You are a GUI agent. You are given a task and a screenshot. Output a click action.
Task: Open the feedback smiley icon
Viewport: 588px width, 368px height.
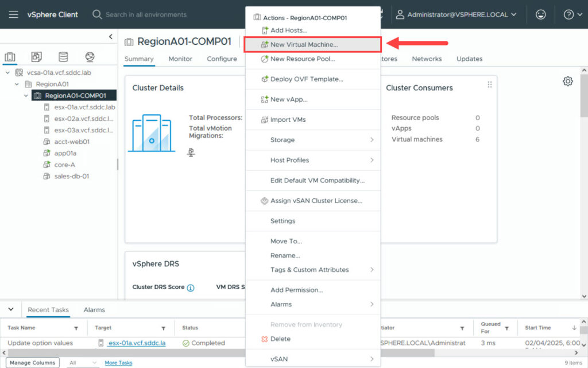click(540, 14)
